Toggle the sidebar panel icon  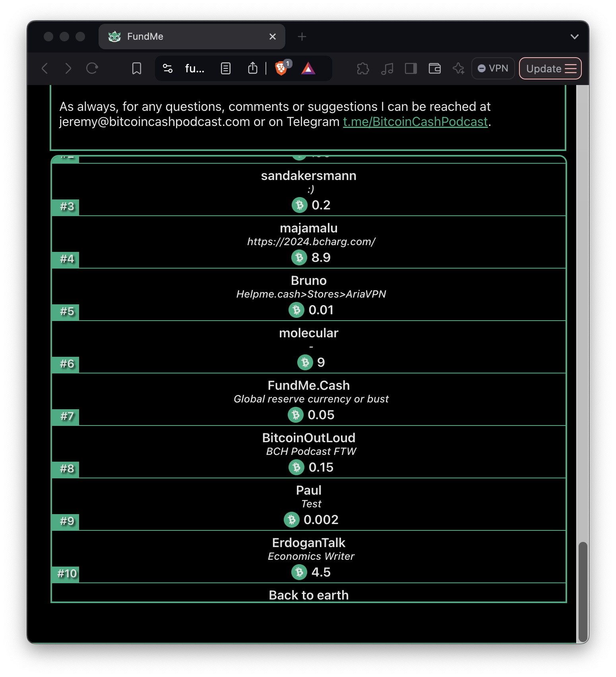411,69
